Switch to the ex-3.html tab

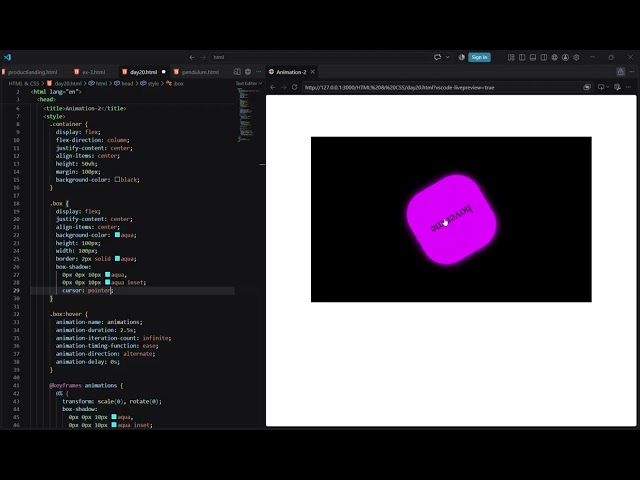pos(93,72)
